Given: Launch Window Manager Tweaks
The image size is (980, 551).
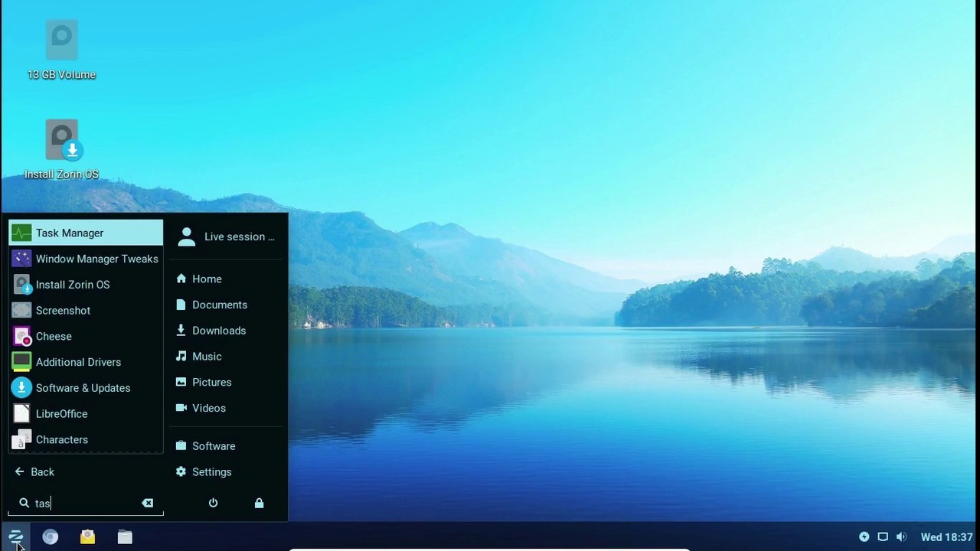Looking at the screenshot, I should (86, 259).
